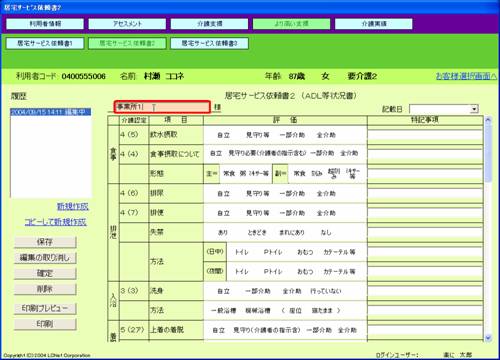Go to the 介護実績 tab
Image resolution: width=500 pixels, height=360 pixels.
[374, 24]
